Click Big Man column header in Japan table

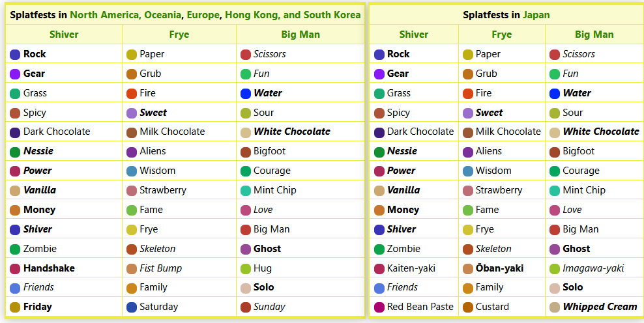click(594, 35)
